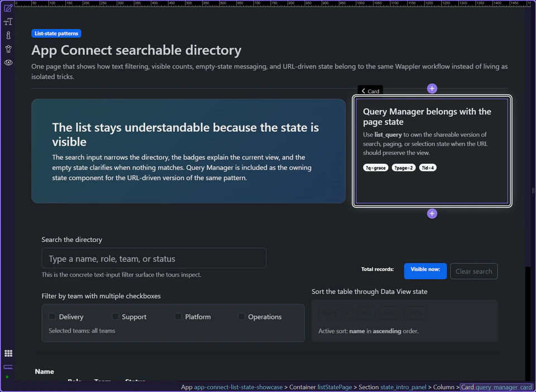Toggle the ruler icon in the sidebar
The image size is (536, 392).
(8, 367)
